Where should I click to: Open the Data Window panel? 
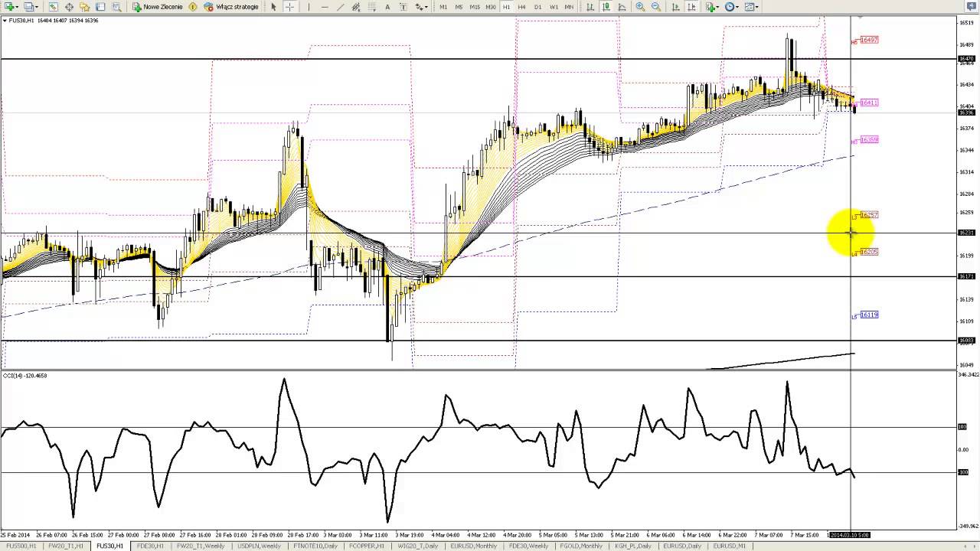[x=69, y=7]
